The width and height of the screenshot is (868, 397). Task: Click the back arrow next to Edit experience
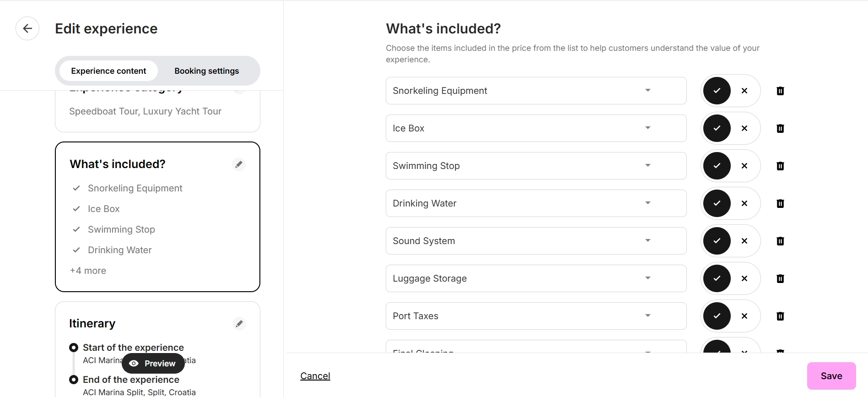point(27,28)
